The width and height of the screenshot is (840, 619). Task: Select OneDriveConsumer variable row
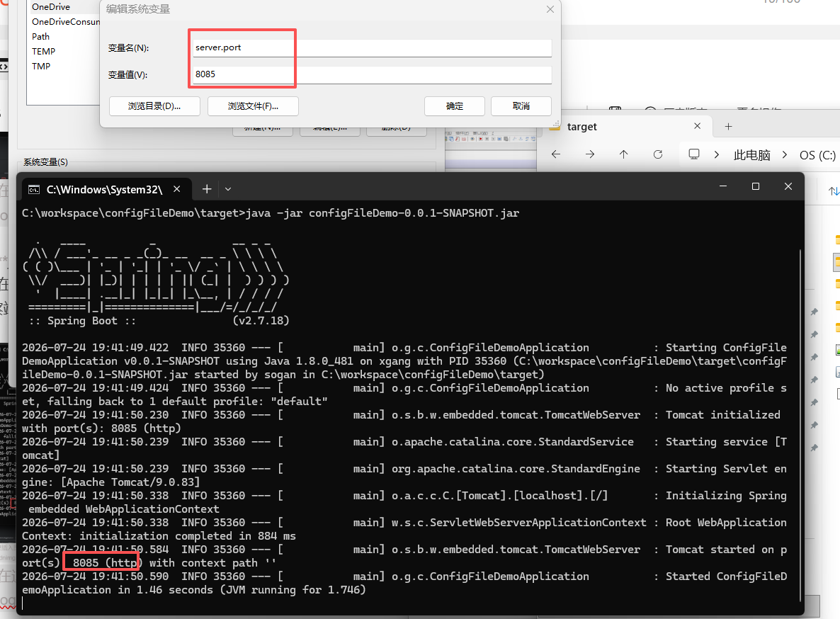click(x=65, y=22)
